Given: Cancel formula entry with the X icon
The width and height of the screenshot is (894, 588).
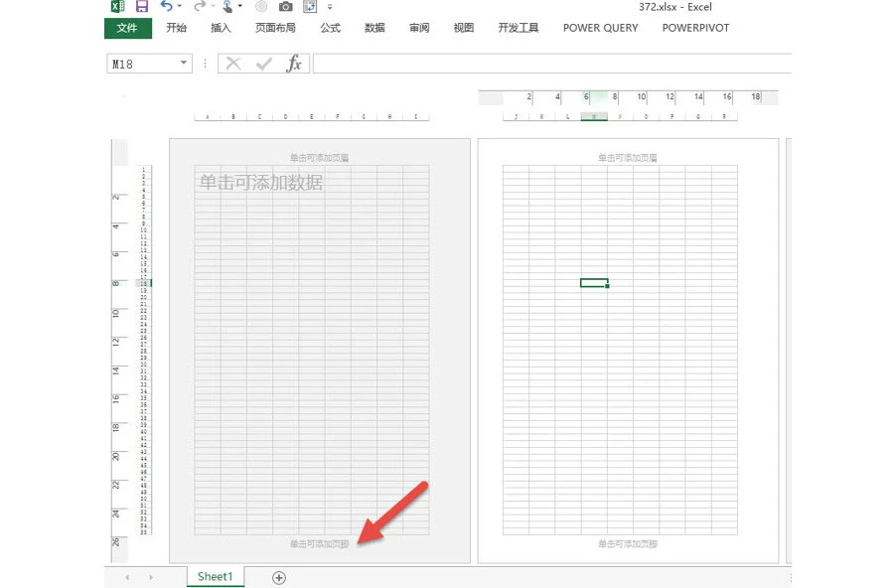Looking at the screenshot, I should tap(233, 64).
